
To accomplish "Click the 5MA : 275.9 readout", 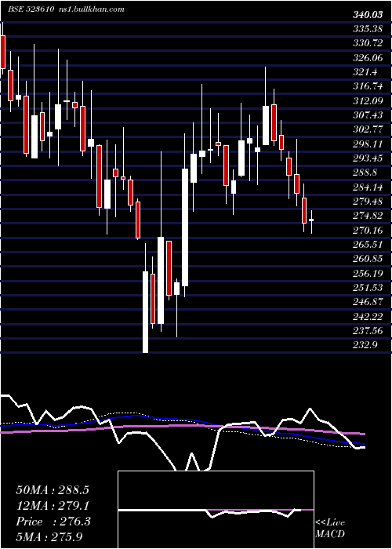I will [50, 537].
